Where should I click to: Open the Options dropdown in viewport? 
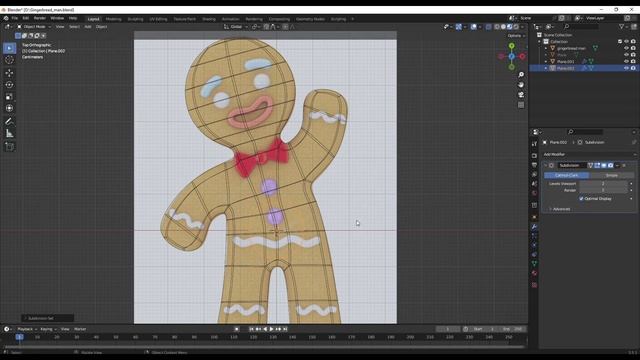tap(516, 36)
